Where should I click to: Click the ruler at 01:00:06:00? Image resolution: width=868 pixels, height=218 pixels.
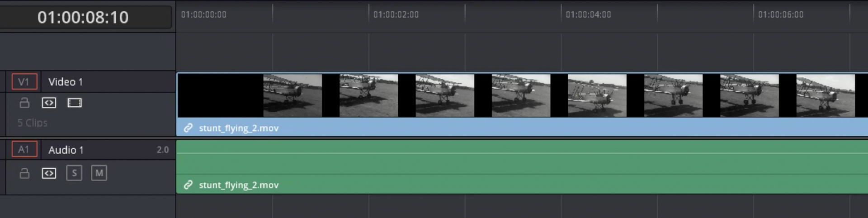click(x=781, y=14)
